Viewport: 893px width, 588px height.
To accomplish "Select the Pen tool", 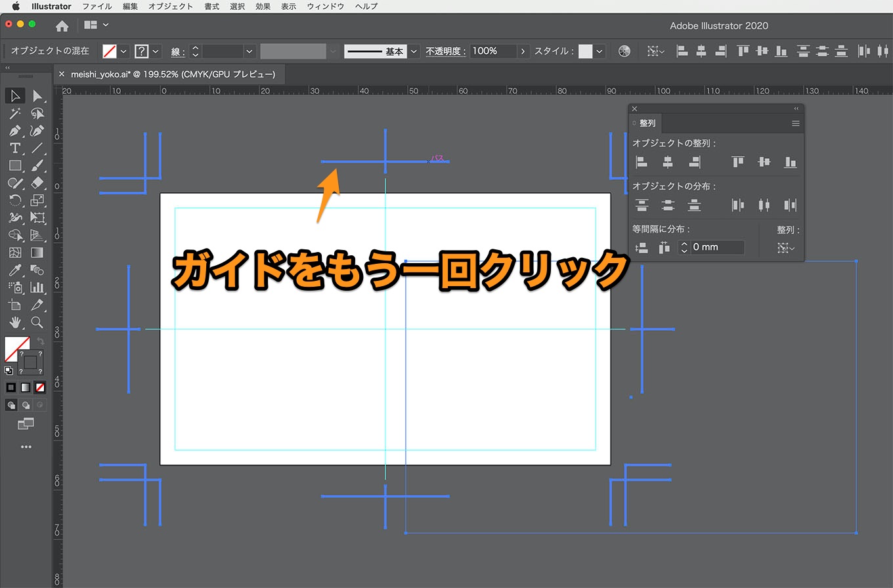I will click(x=15, y=131).
